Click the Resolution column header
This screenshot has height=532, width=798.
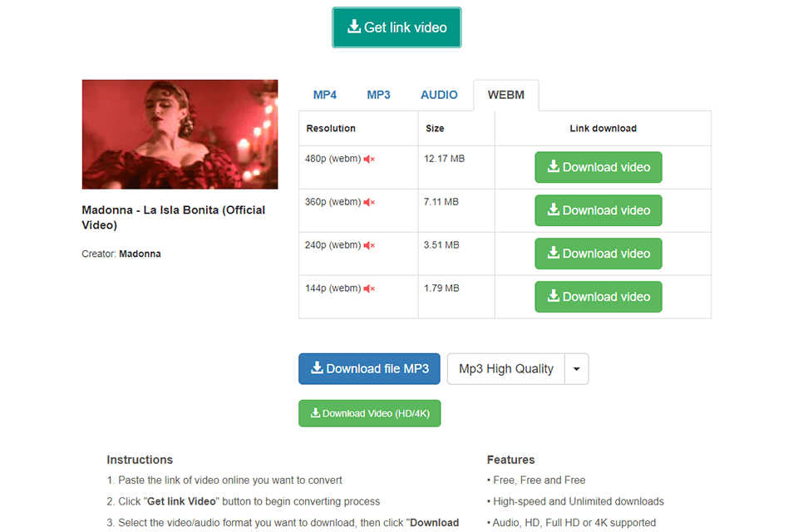pyautogui.click(x=331, y=128)
